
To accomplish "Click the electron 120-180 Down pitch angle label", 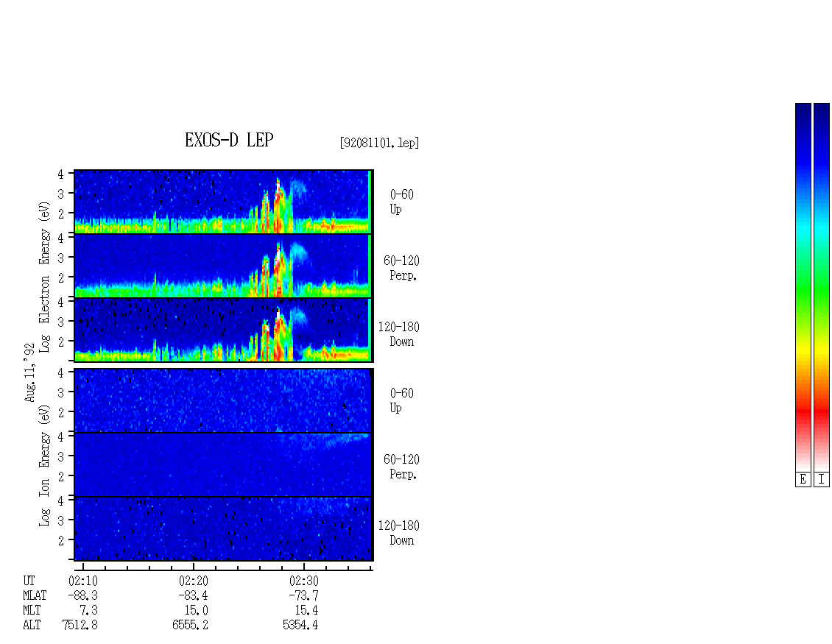I will pyautogui.click(x=399, y=334).
